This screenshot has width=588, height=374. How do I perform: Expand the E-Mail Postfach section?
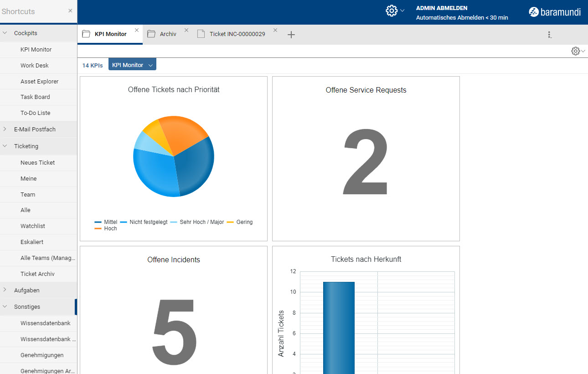(x=5, y=129)
